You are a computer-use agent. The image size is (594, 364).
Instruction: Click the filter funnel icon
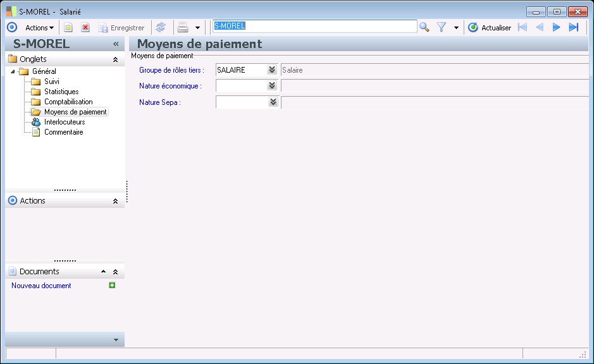(442, 27)
